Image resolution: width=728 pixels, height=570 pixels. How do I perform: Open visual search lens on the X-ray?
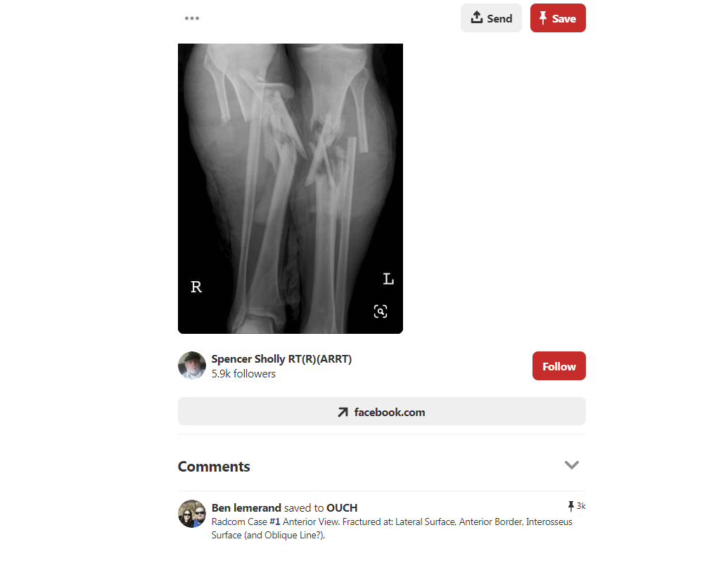pos(381,311)
